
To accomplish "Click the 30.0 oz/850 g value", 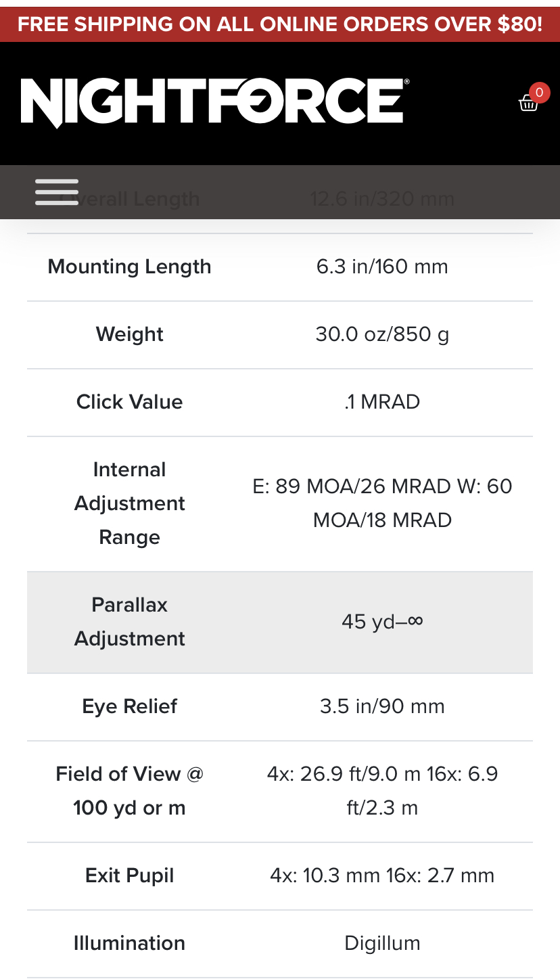I will (382, 334).
